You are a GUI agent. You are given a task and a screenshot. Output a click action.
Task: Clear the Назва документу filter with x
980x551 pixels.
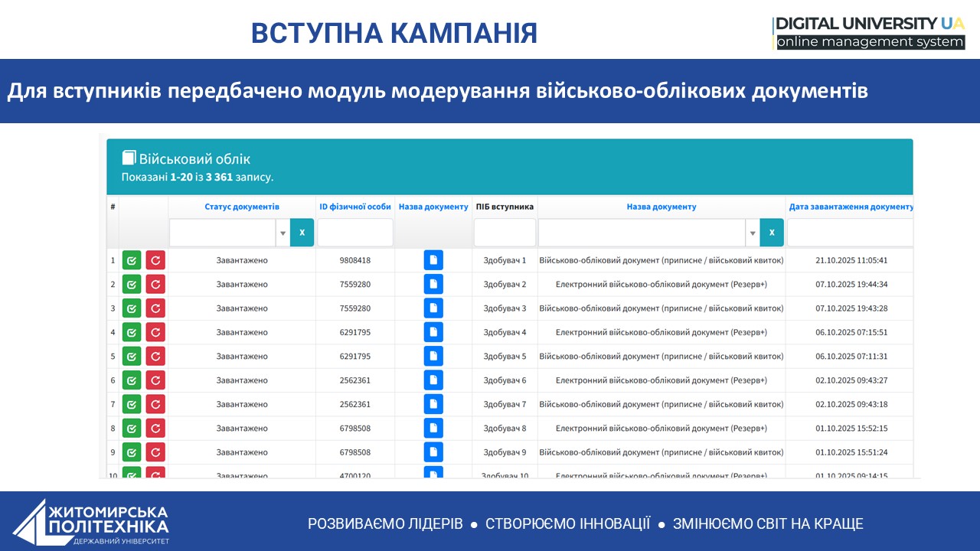pos(772,233)
